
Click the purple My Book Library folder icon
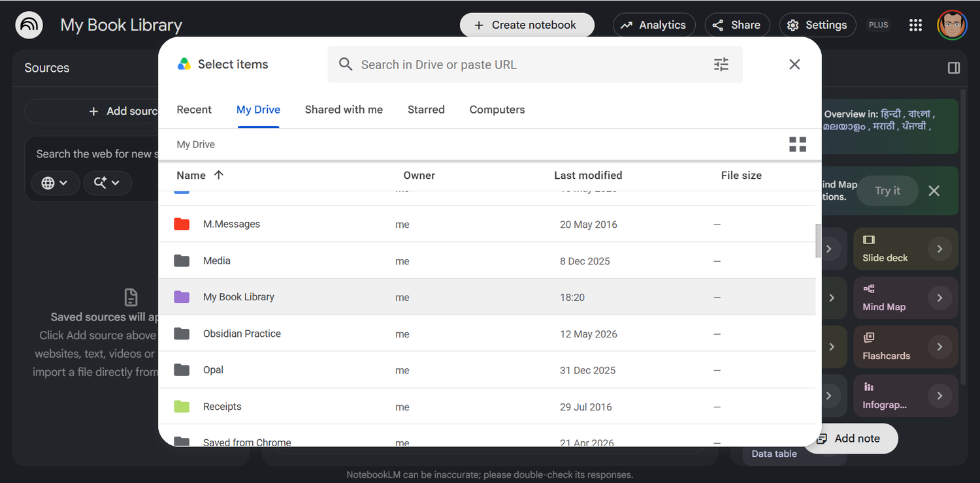point(182,297)
